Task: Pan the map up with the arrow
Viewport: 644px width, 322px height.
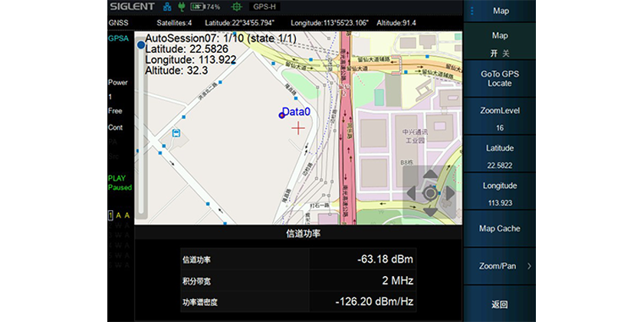Action: tap(430, 176)
